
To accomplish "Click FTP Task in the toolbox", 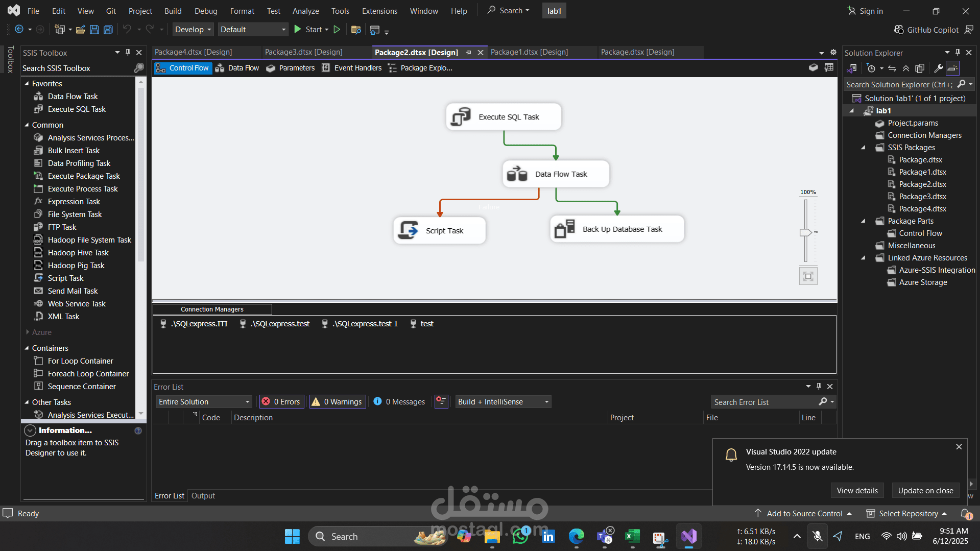I will click(62, 227).
